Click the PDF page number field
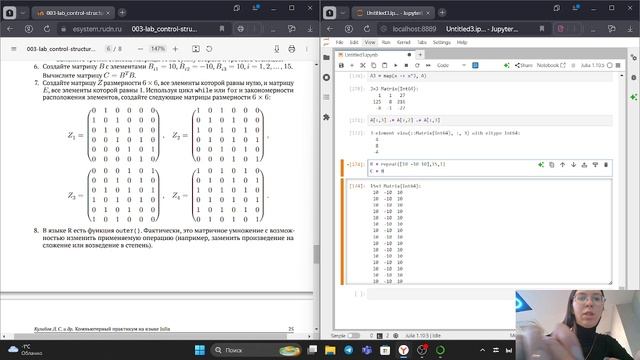This screenshot has height=360, width=640. pos(109,49)
